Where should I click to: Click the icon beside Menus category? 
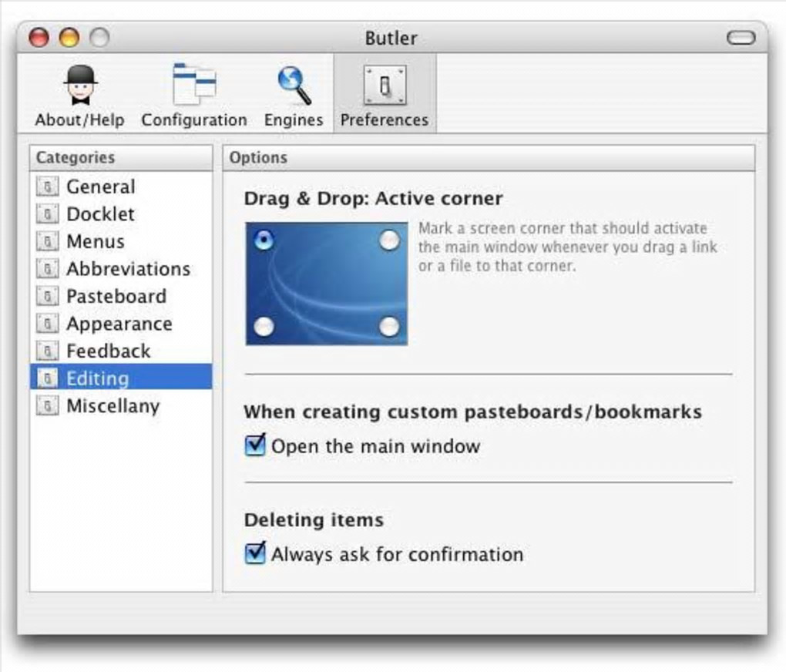48,242
